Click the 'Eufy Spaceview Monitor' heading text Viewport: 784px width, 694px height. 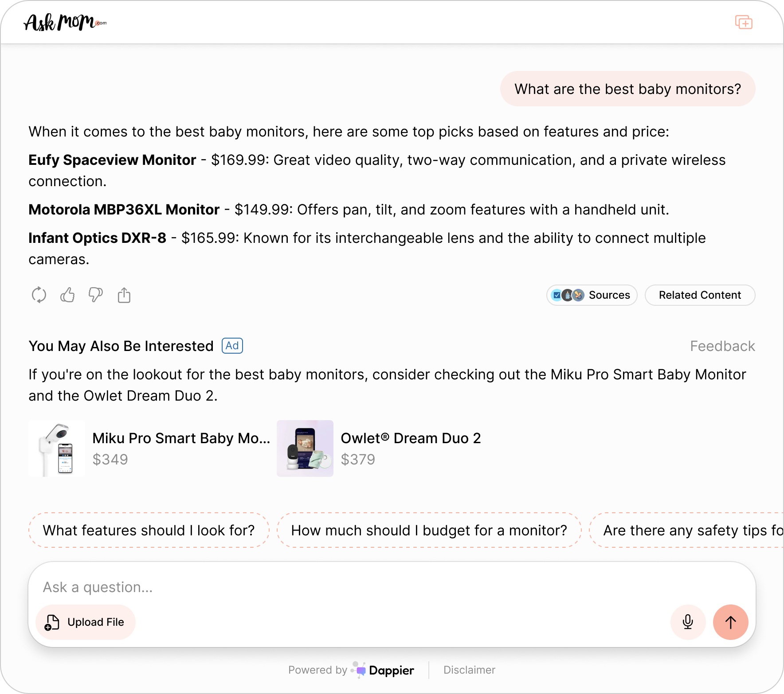pos(112,160)
